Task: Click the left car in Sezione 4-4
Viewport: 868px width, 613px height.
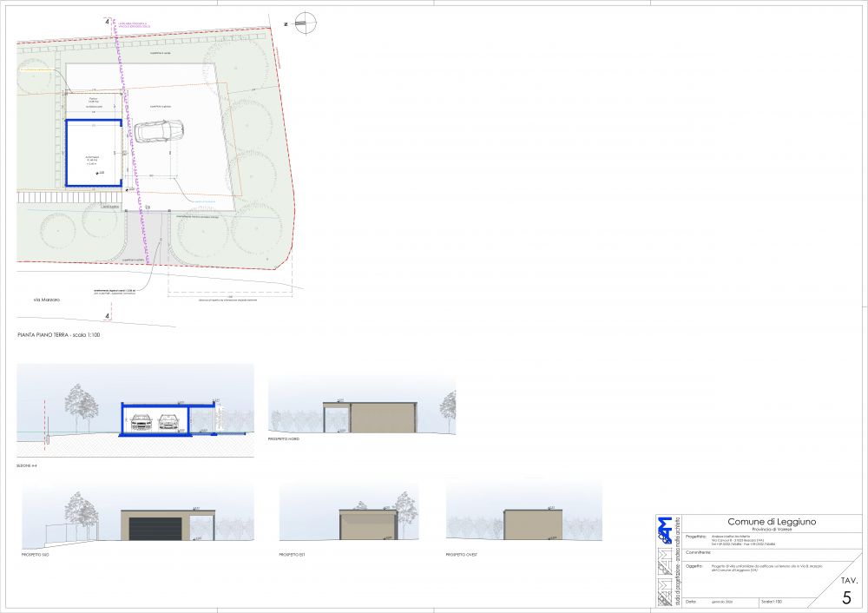Action: click(x=142, y=422)
